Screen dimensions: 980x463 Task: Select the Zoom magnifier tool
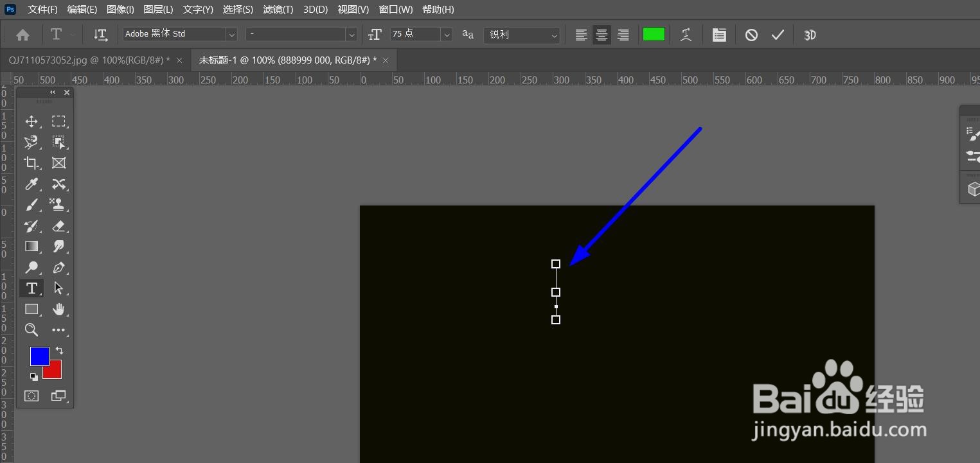point(31,330)
